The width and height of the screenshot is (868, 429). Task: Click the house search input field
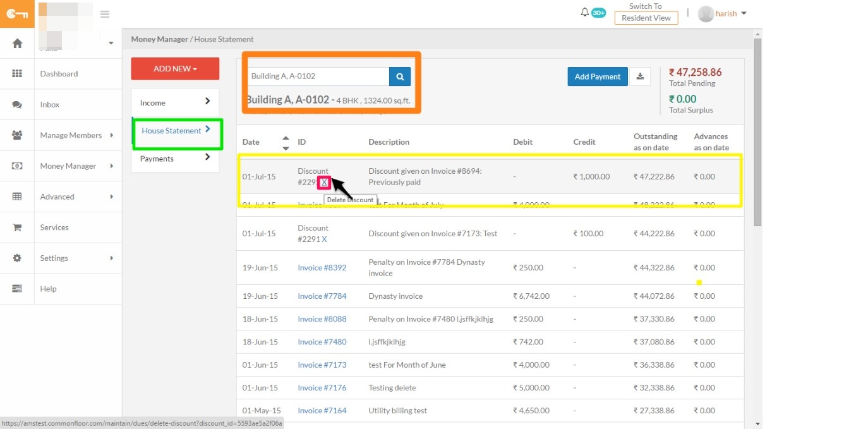point(318,76)
